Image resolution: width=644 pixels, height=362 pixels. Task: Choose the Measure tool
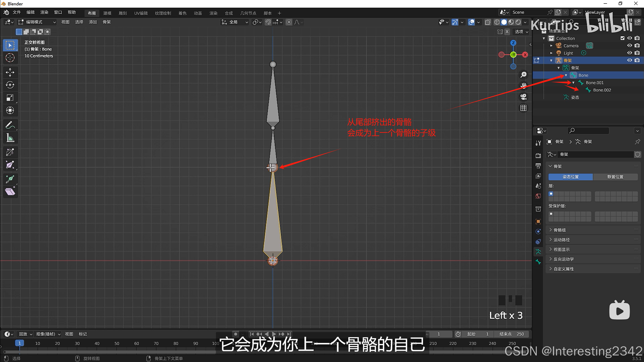[x=10, y=138]
